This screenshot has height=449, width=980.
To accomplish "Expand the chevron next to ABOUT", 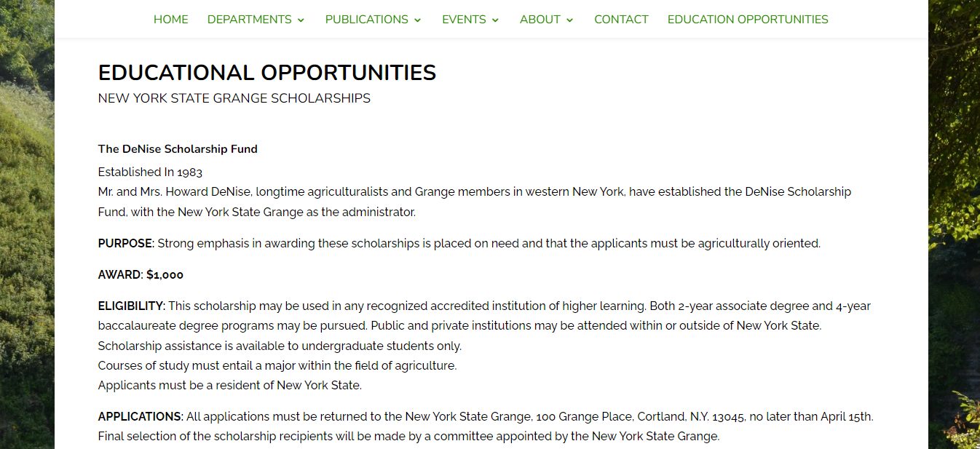I will tap(570, 20).
